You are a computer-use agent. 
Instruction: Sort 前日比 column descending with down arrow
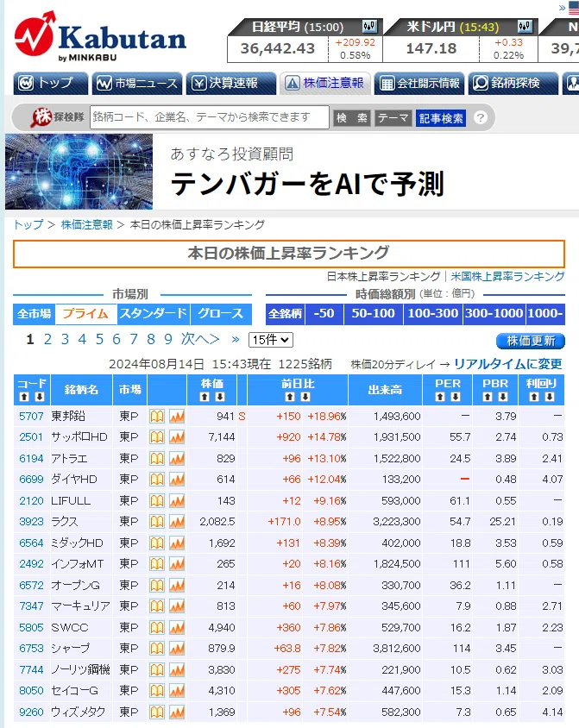click(x=305, y=397)
